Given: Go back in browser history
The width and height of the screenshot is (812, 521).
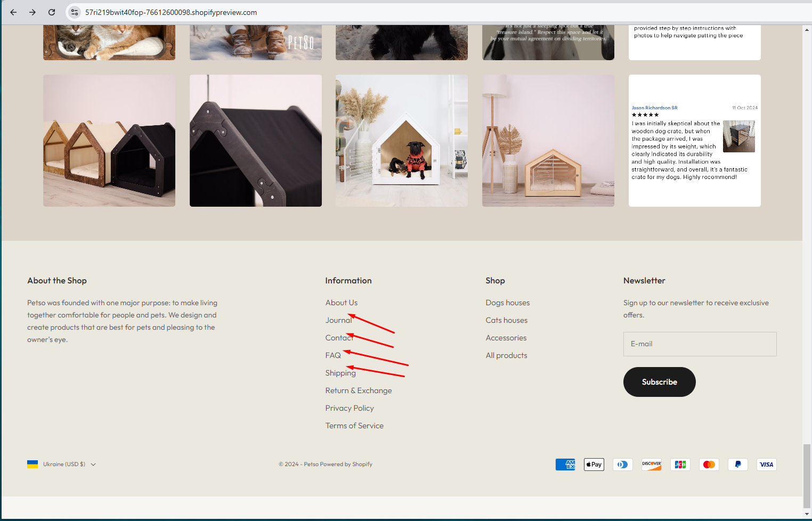Looking at the screenshot, I should click(13, 12).
